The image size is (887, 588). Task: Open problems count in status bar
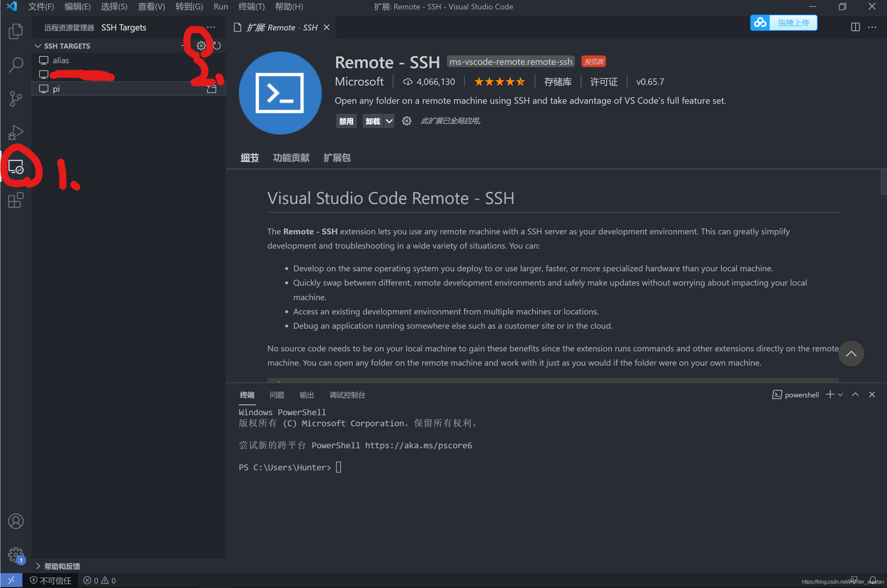[x=99, y=581]
